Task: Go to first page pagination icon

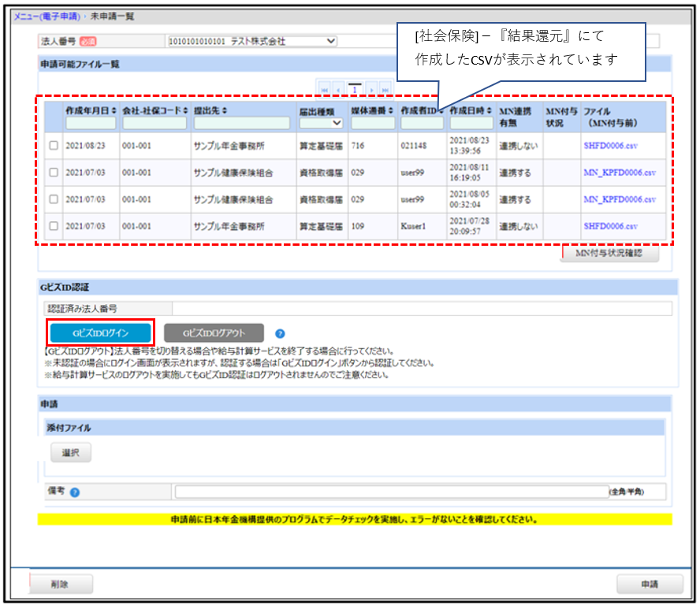Action: coord(325,90)
